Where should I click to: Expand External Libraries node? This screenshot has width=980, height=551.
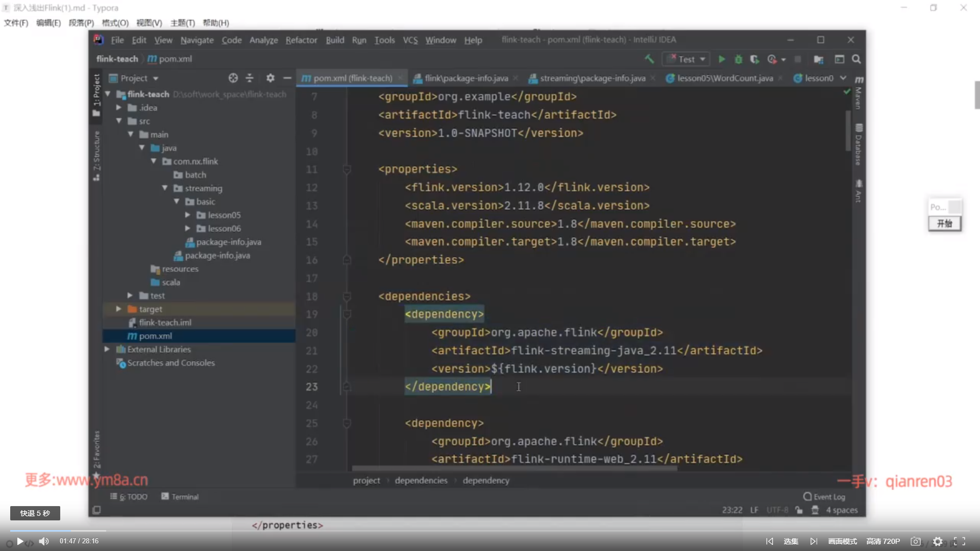pos(107,349)
